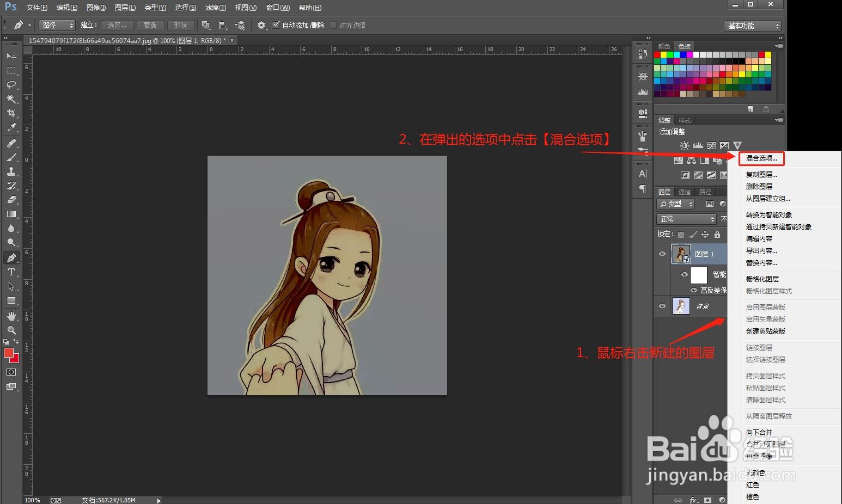The height and width of the screenshot is (504, 842).
Task: Select the Lasso tool
Action: point(11,85)
